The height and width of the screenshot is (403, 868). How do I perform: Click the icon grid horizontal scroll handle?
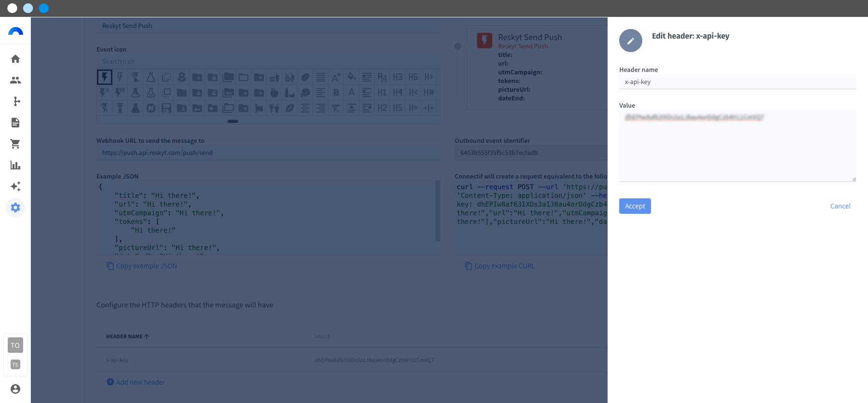pyautogui.click(x=233, y=121)
